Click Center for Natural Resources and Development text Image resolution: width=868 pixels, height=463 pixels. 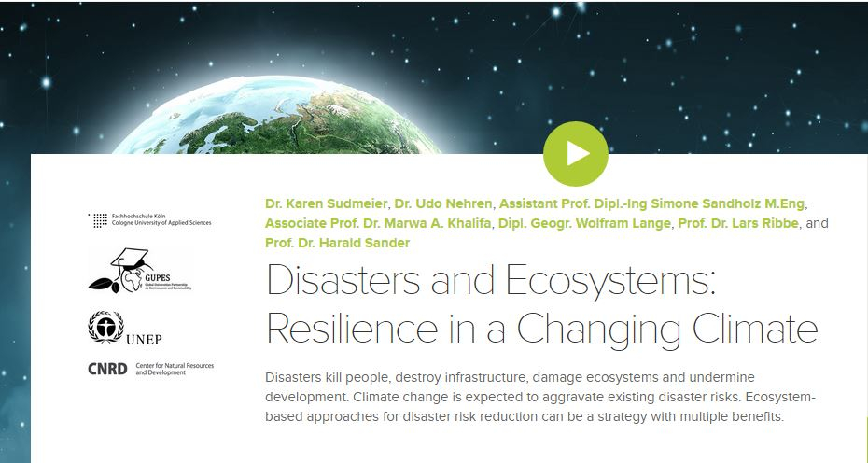175,369
